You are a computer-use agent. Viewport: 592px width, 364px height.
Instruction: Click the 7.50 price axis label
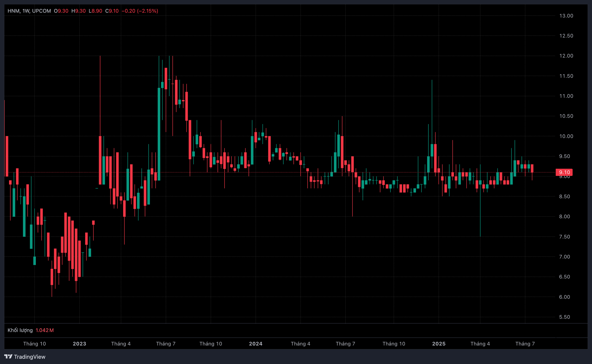(x=564, y=237)
